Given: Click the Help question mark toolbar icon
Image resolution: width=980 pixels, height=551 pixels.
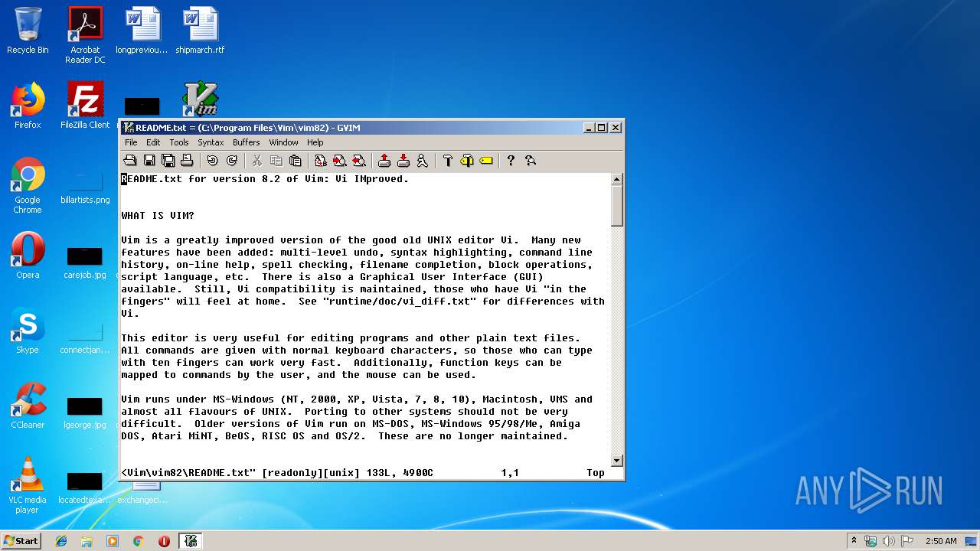Looking at the screenshot, I should pos(511,161).
